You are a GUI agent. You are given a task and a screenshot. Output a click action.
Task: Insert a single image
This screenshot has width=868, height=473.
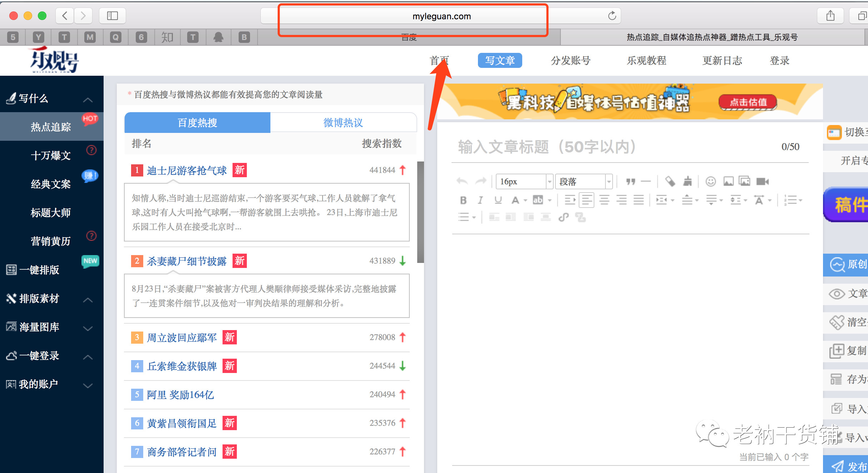pos(728,181)
